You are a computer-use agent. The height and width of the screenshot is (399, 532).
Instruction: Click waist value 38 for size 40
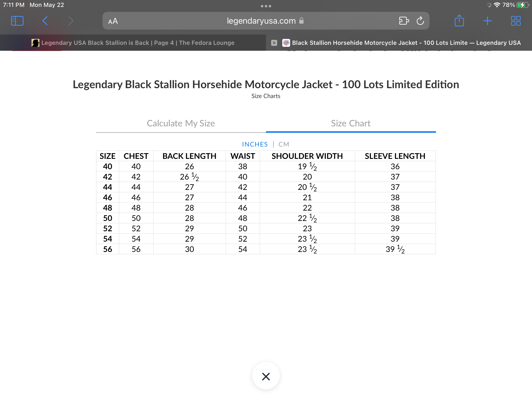tap(243, 166)
